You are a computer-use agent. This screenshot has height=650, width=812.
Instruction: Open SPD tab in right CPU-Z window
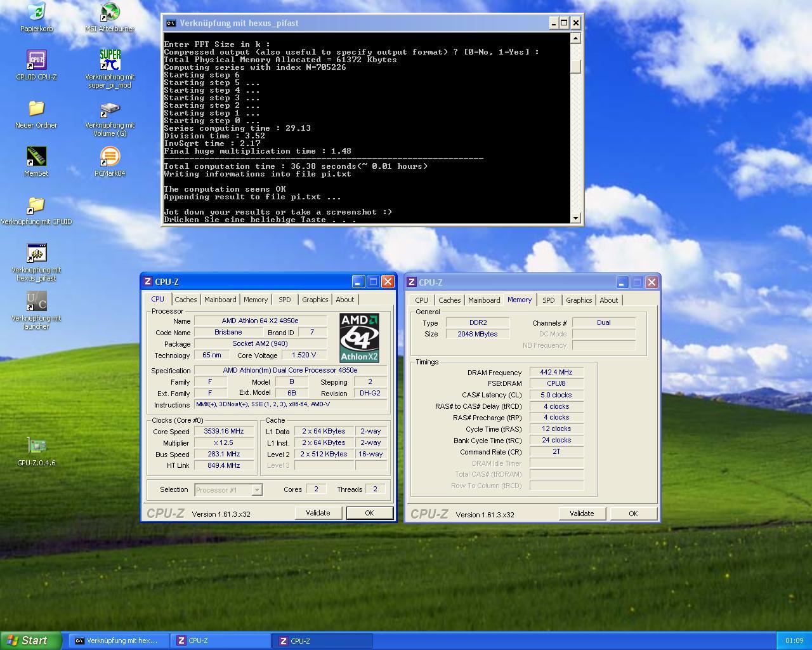549,300
